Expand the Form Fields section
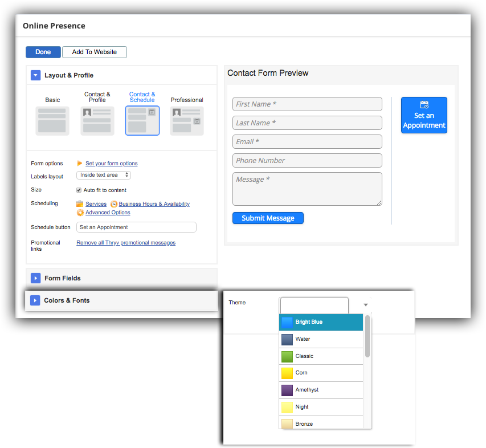 coord(35,278)
